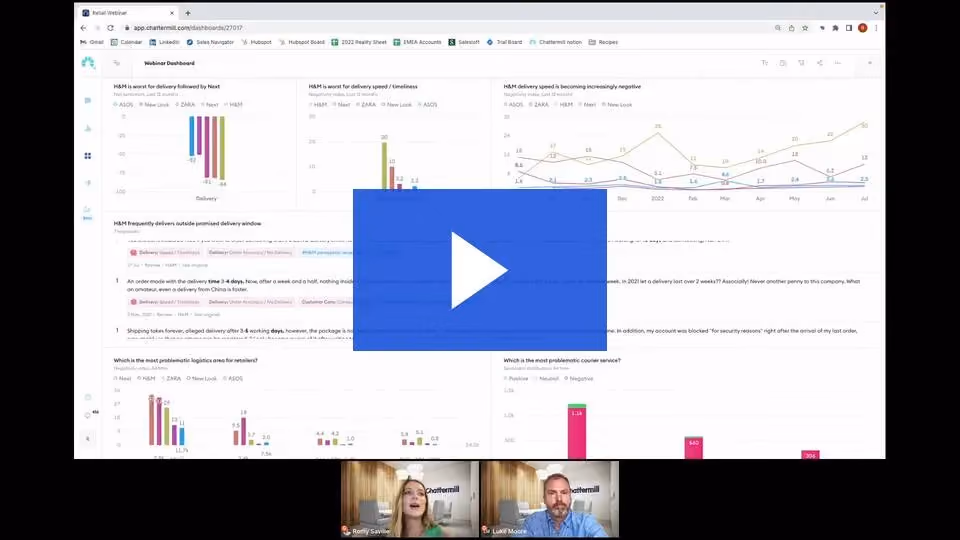Toggle ASOS legend in line trend chart
The image size is (960, 540).
click(x=514, y=105)
